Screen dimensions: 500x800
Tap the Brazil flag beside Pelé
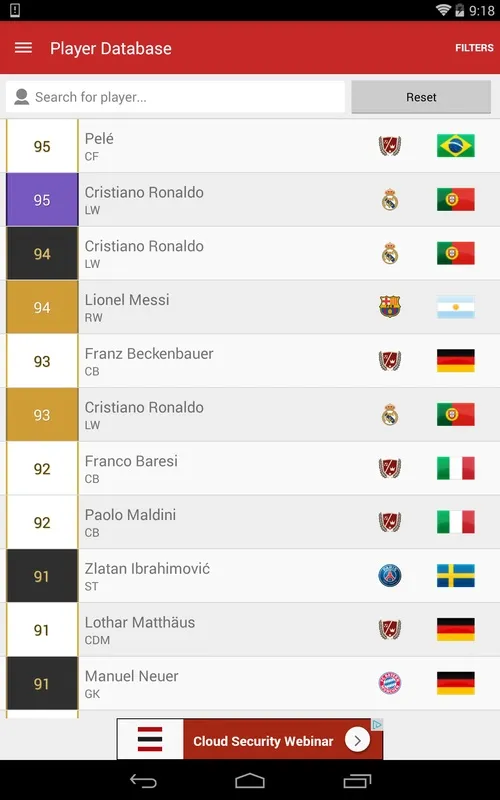pos(456,145)
